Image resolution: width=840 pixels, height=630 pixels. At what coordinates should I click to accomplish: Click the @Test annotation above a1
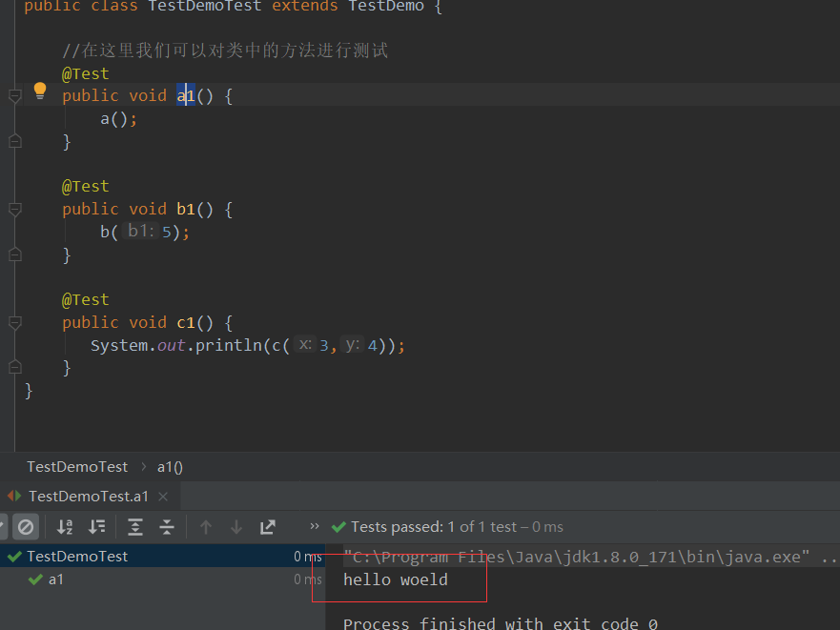point(85,73)
